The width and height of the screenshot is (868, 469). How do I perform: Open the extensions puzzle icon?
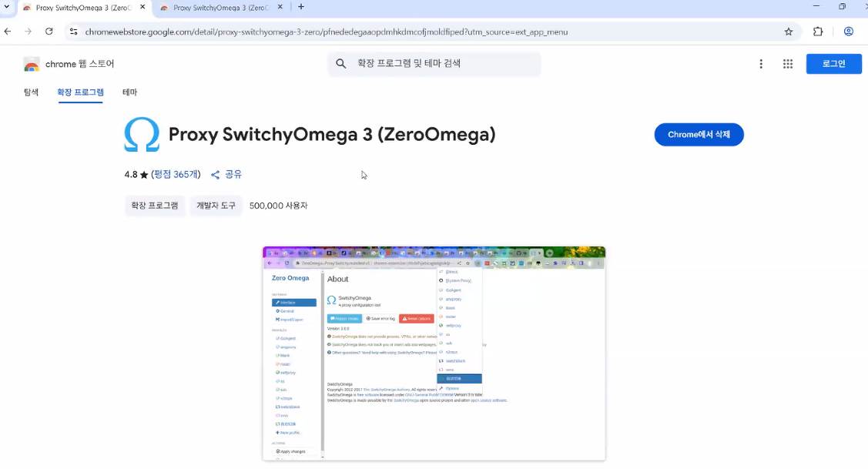[x=818, y=32]
